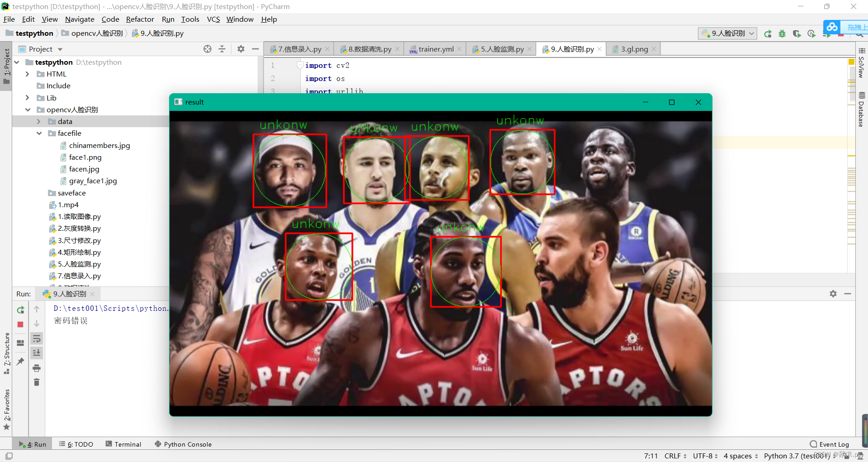
Task: Hide the Project panel
Action: pyautogui.click(x=255, y=49)
